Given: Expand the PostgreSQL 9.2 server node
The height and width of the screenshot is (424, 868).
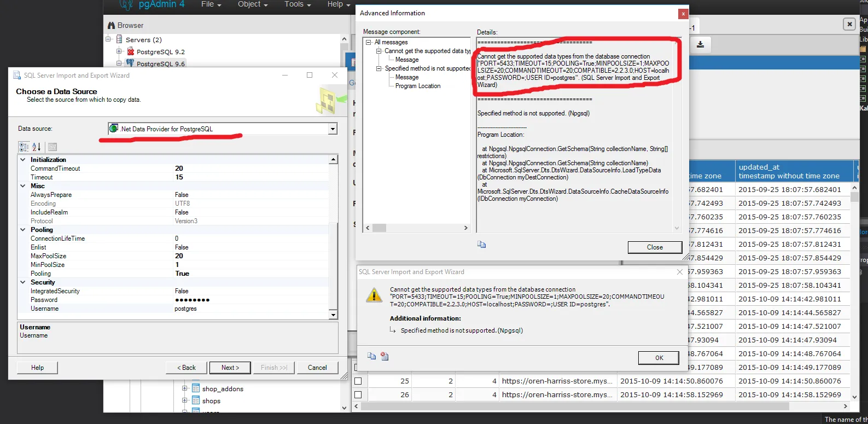Looking at the screenshot, I should (119, 51).
